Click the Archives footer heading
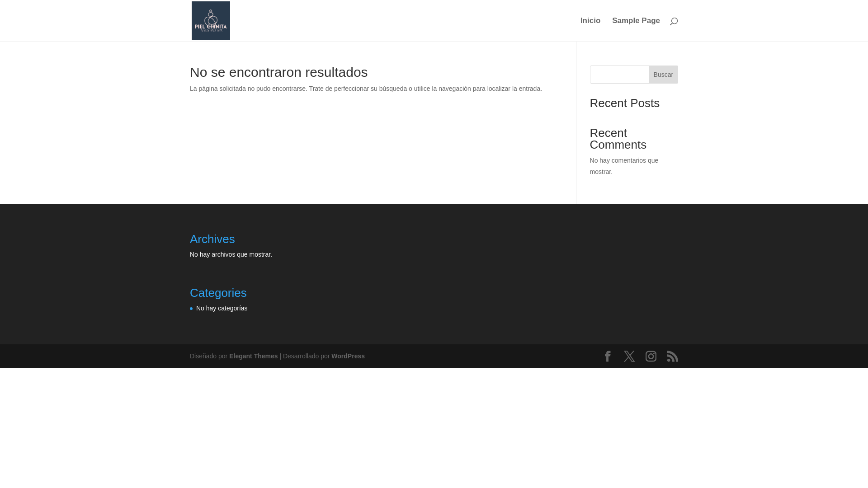Viewport: 868px width, 488px height. click(x=212, y=239)
